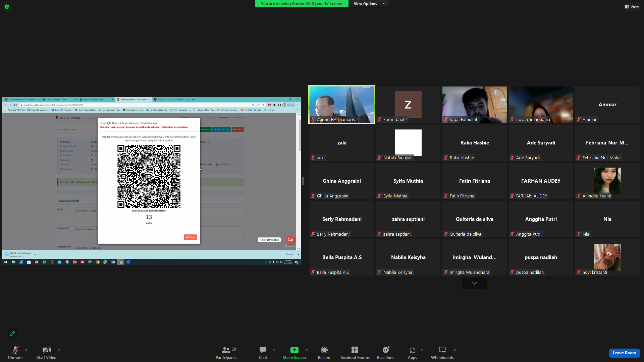This screenshot has width=644, height=362.
Task: Select zoom baa02 participant tile
Action: tap(408, 105)
